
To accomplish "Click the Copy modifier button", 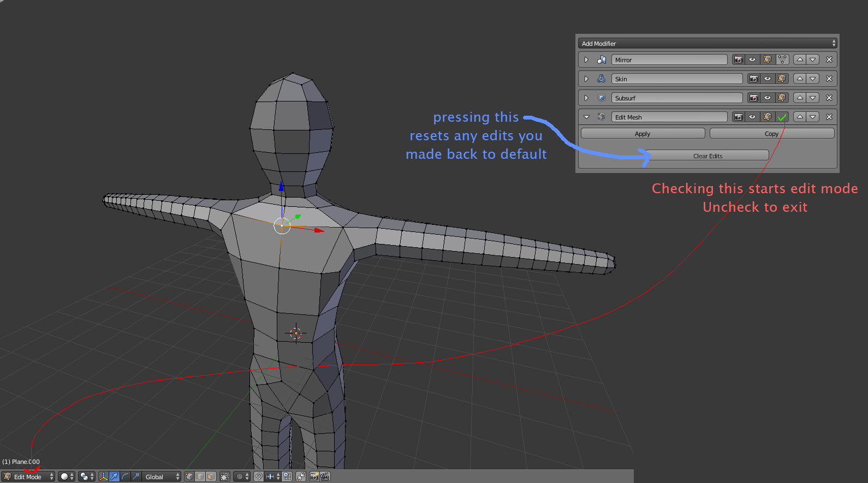I will 772,133.
